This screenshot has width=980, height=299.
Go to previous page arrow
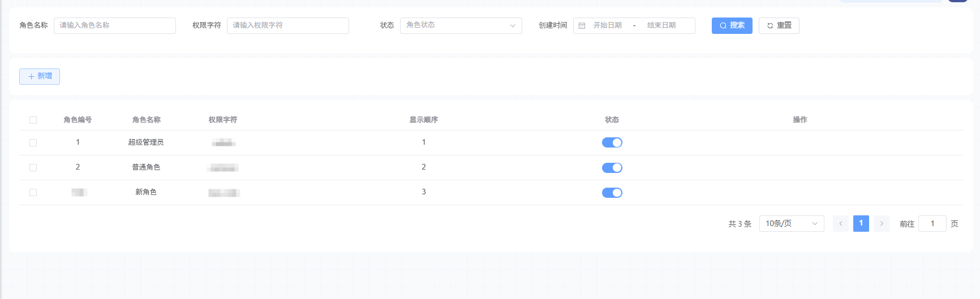840,224
